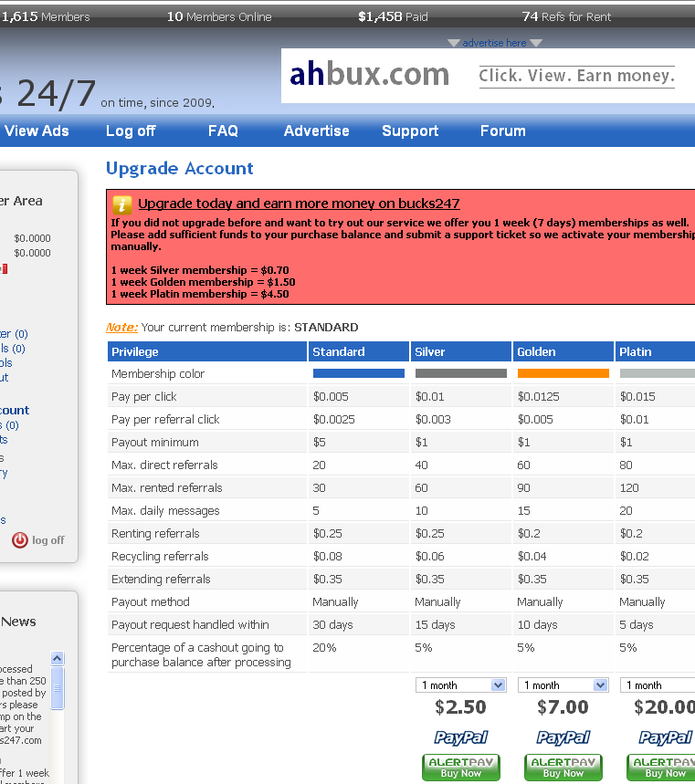Click the '1 week Silver membership = $0.70' line
This screenshot has width=695, height=784.
[200, 270]
